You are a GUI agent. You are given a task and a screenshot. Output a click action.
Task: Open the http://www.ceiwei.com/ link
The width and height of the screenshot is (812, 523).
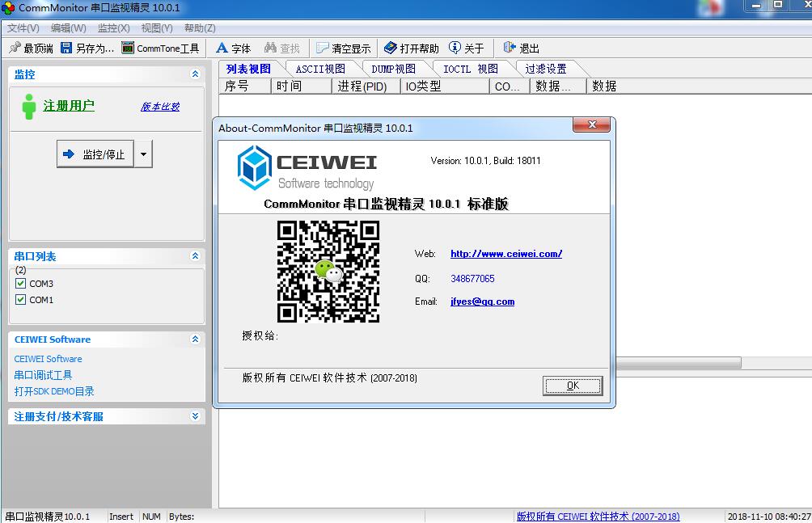click(x=505, y=254)
